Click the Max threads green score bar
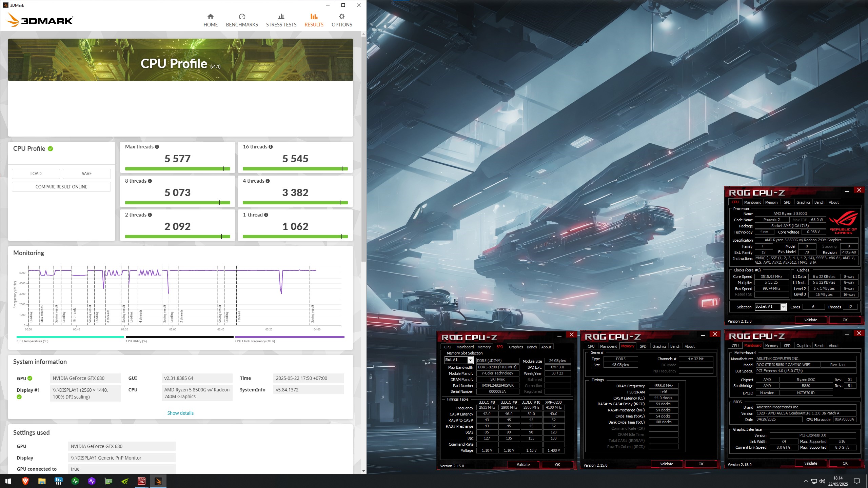 click(x=178, y=169)
